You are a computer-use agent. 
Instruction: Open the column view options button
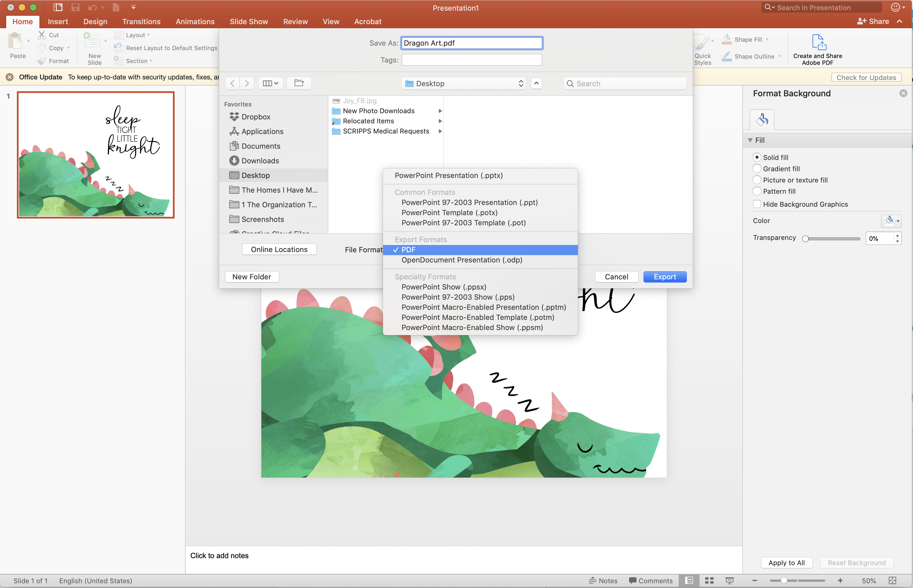point(270,83)
